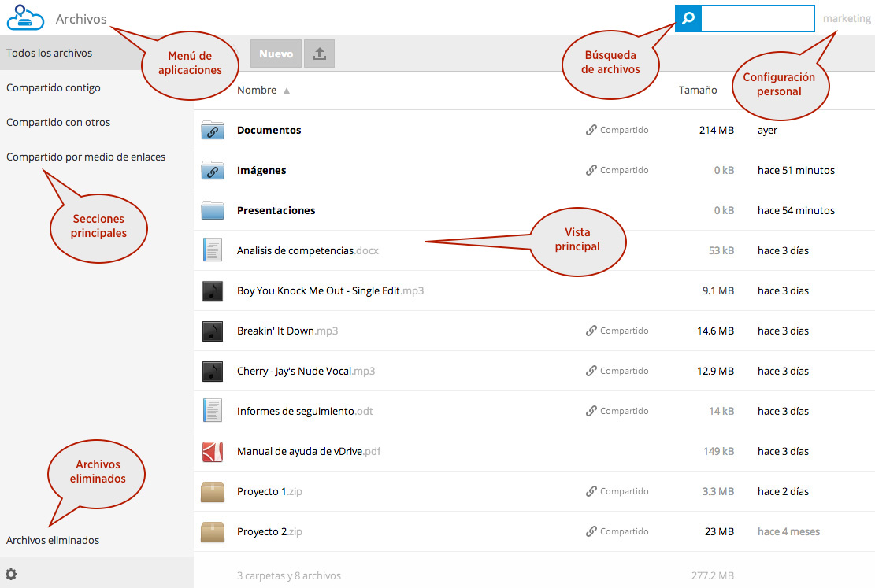The image size is (875, 588).
Task: Click the 12.9 MB size value
Action: click(715, 371)
